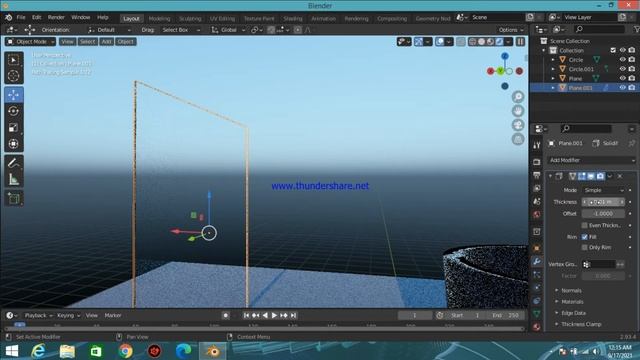The image size is (640, 360).
Task: Open Object Mode dropdown
Action: point(31,42)
